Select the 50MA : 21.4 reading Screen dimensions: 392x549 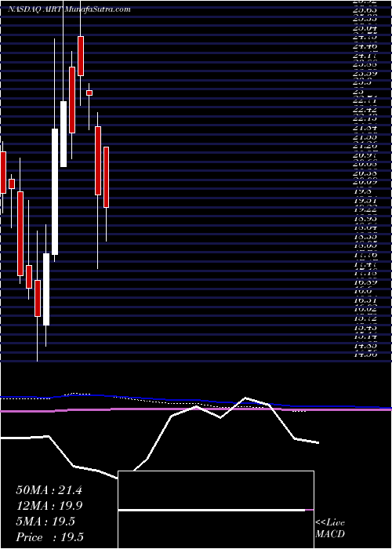[x=49, y=490]
